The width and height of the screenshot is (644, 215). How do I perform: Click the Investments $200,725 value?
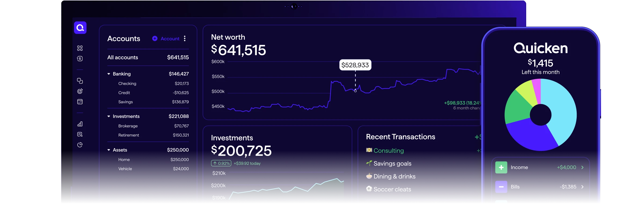click(x=241, y=151)
